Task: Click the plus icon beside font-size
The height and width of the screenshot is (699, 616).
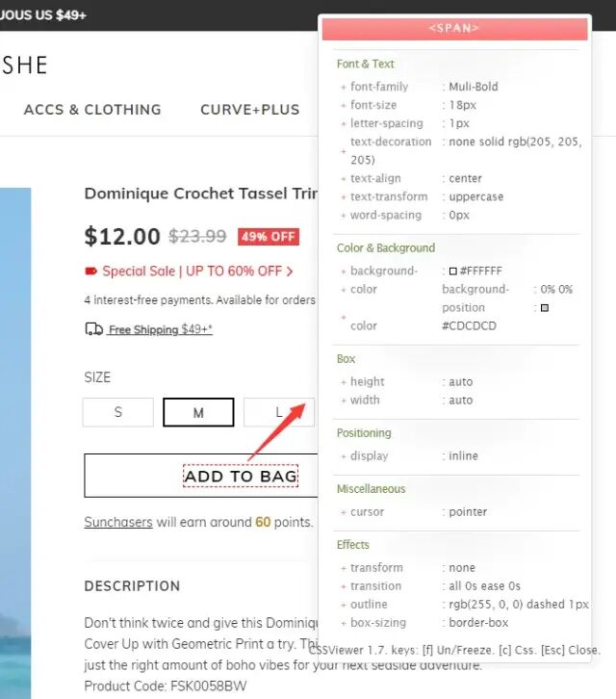Action: 343,105
